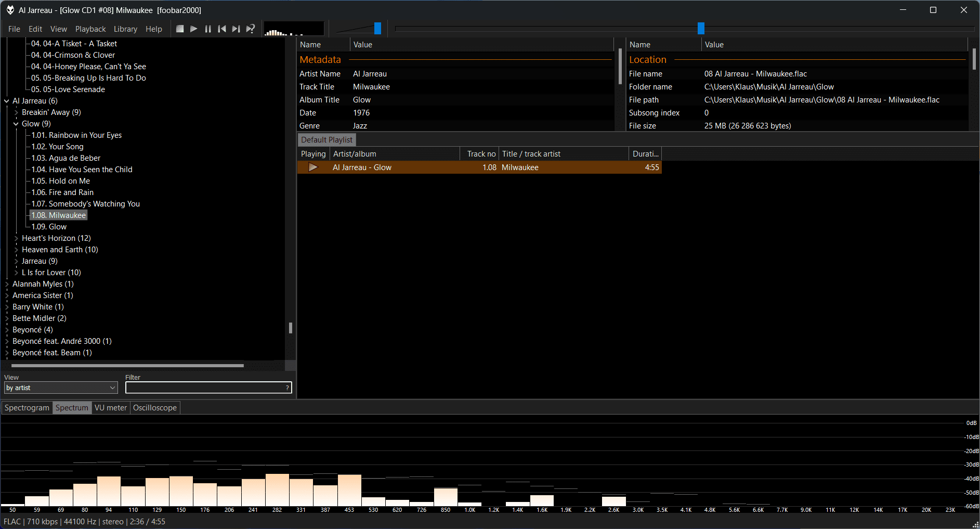Screen dimensions: 980x529
Task: Expand the Bette Midler artist
Action: tap(7, 318)
